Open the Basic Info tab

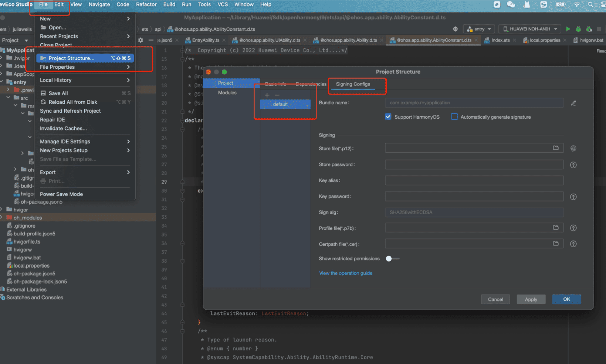275,84
